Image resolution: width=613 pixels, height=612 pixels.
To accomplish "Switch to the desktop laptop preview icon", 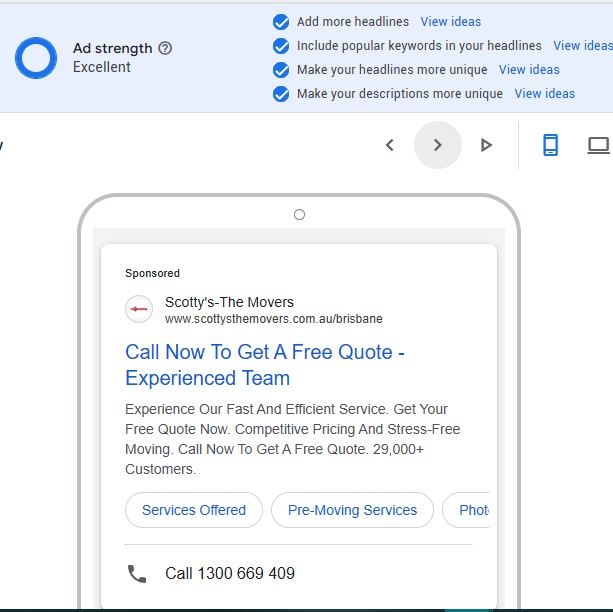I will 599,145.
